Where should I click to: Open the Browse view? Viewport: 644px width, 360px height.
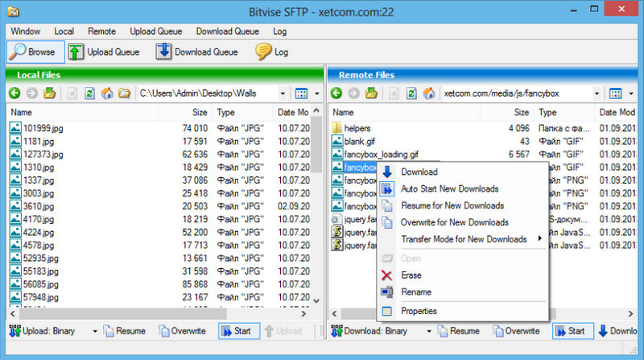coord(35,52)
